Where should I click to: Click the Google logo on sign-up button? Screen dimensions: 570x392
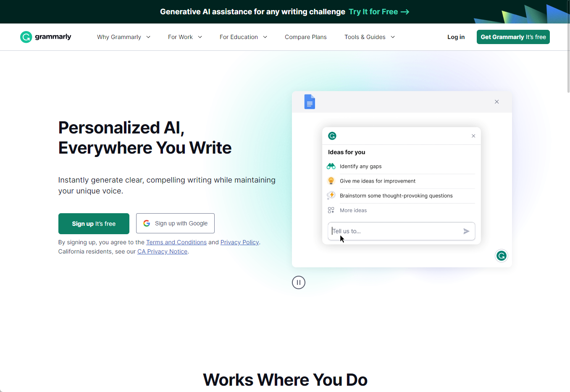tap(147, 223)
